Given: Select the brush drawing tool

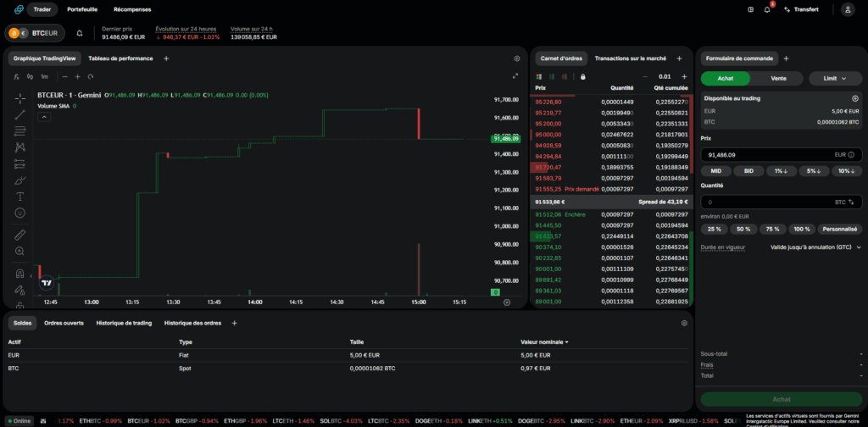Looking at the screenshot, I should [20, 180].
